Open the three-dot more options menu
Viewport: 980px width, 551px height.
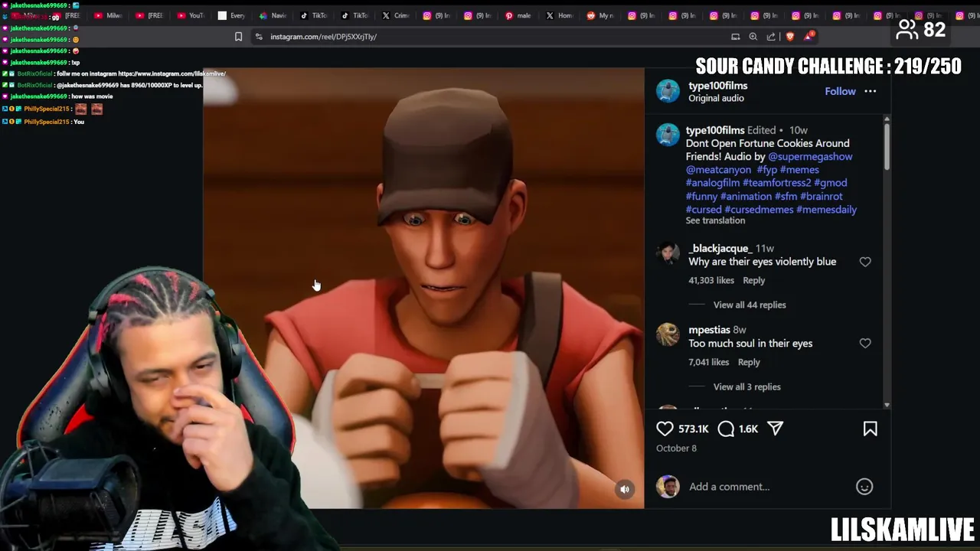[x=871, y=91]
